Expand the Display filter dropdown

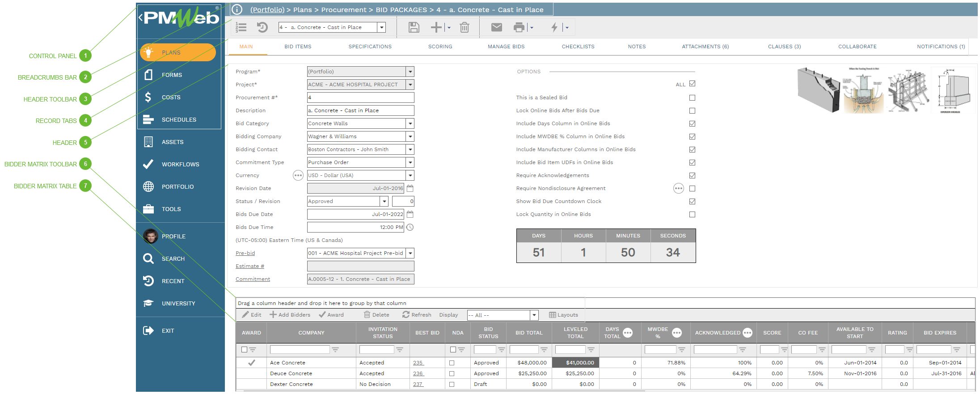point(534,315)
